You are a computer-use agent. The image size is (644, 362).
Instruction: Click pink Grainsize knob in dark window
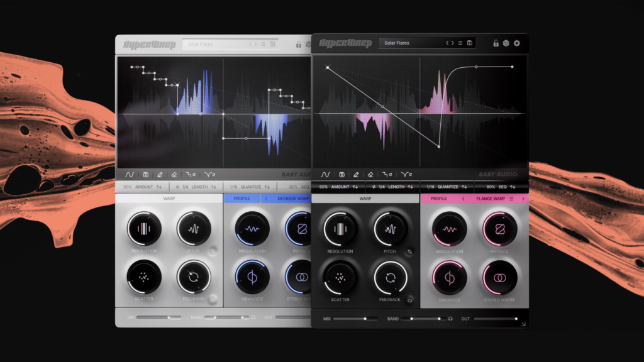[449, 278]
